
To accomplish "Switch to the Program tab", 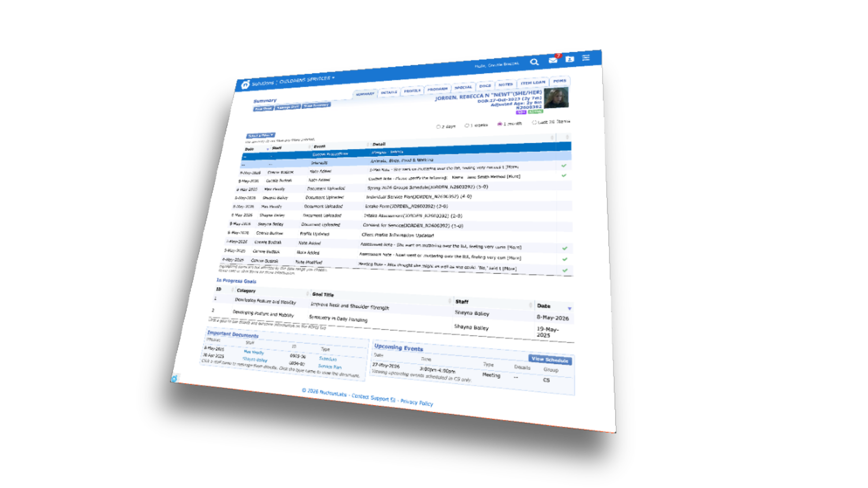I will click(437, 89).
